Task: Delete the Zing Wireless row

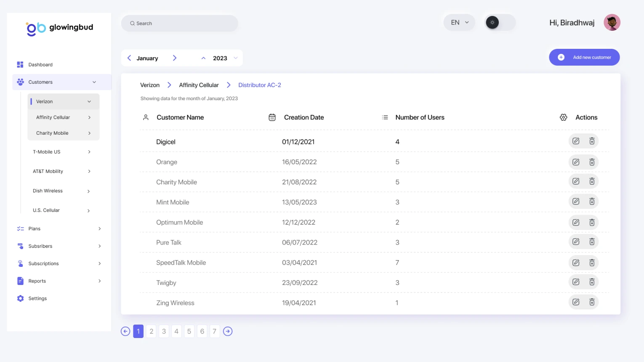Action: click(x=592, y=302)
